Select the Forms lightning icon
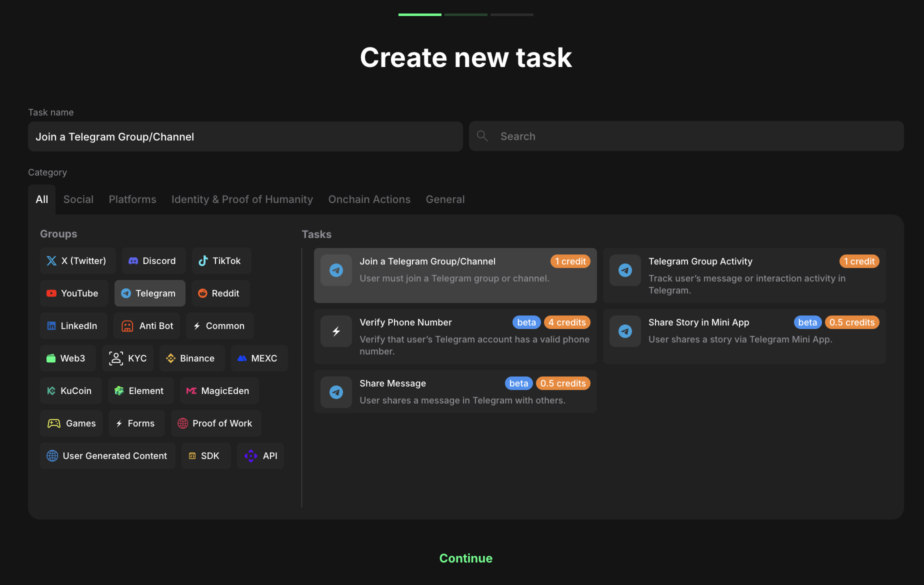924x585 pixels. coord(119,423)
